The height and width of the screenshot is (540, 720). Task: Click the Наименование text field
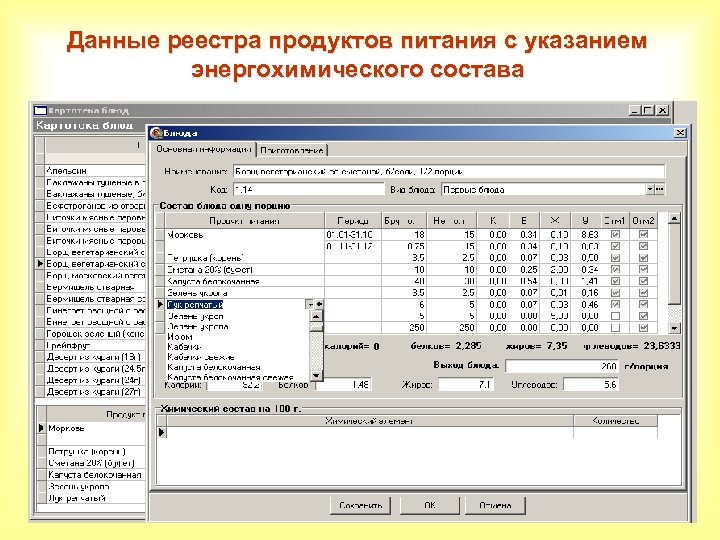point(449,172)
